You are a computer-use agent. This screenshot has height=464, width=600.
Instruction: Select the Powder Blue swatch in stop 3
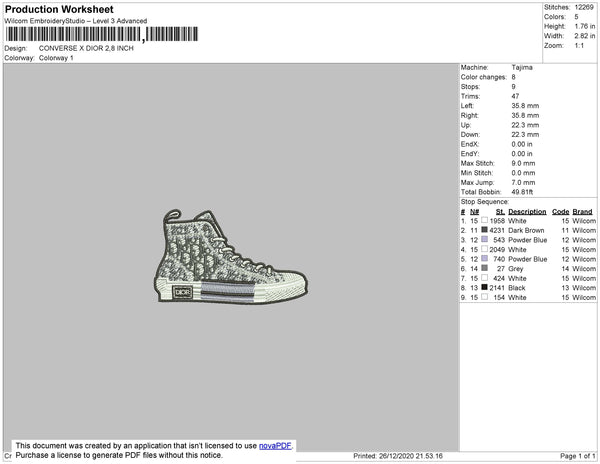click(484, 239)
